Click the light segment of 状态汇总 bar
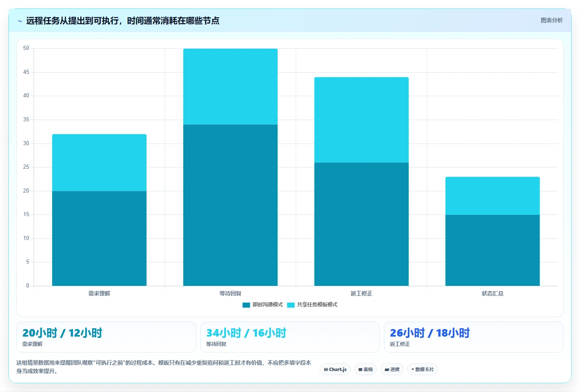The width and height of the screenshot is (580, 392). click(x=492, y=196)
